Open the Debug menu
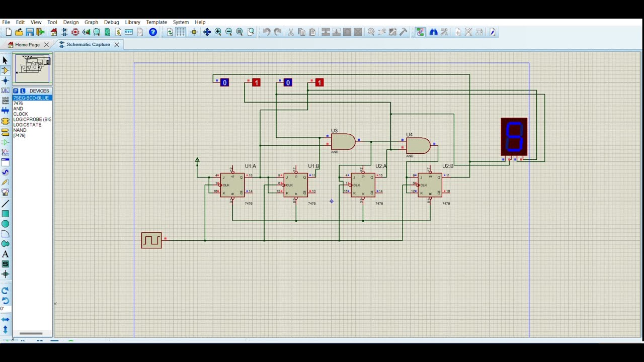 pos(111,22)
